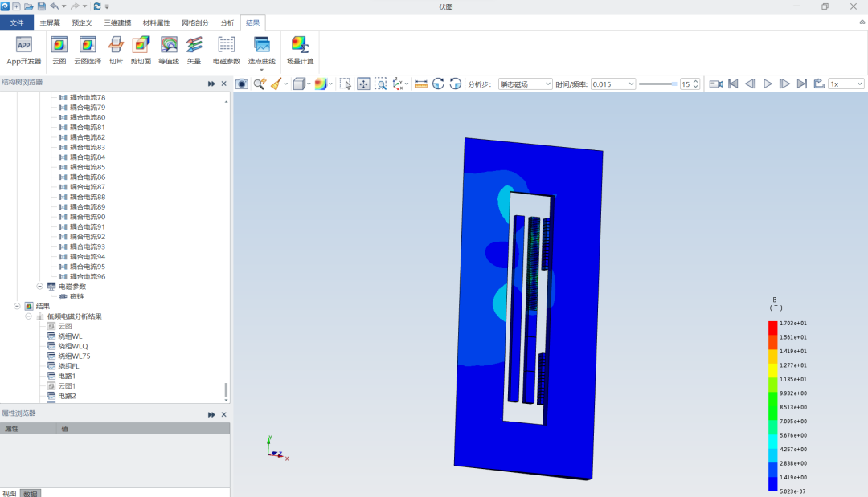Screen dimensions: 868x497
Task: Collapse the 结果 tree node
Action: tap(18, 306)
